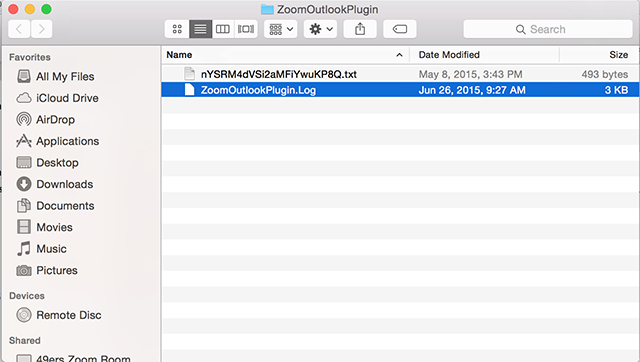Click the Share toolbar button
640x362 pixels.
pos(360,29)
